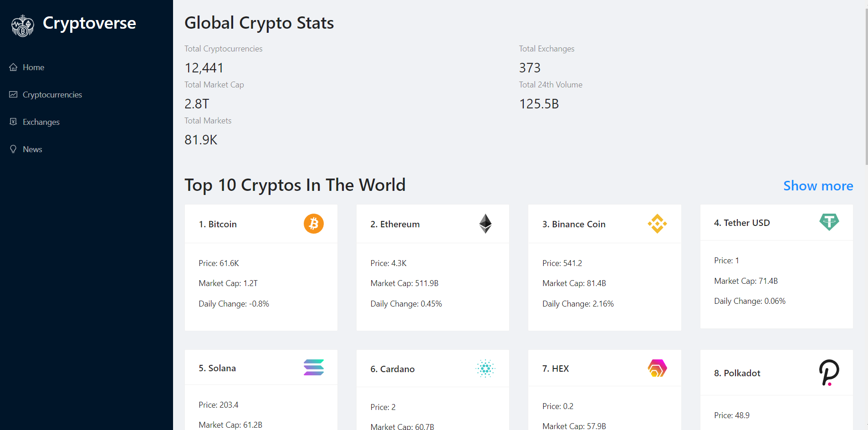Screen dimensions: 868x430
Task: Click the vertical page scrollbar
Action: 866,87
